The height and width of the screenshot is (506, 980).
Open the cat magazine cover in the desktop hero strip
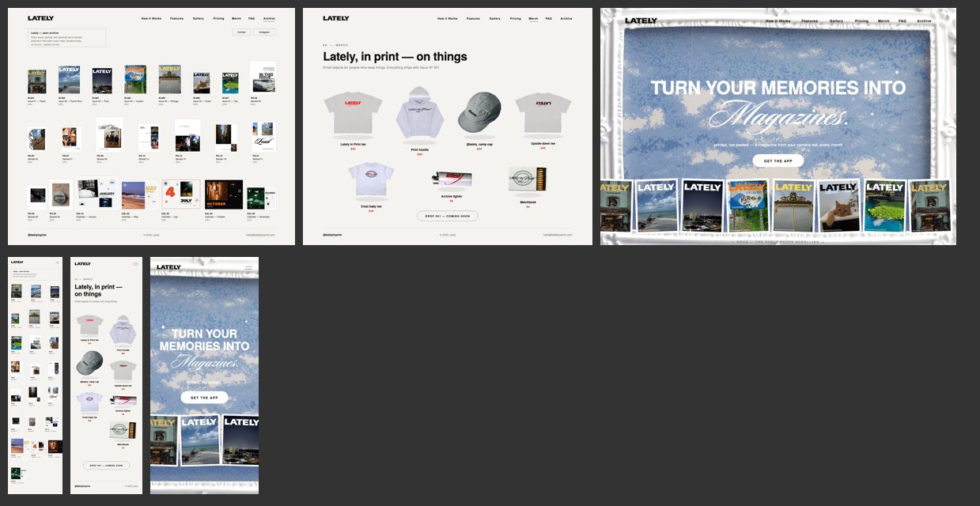(838, 206)
